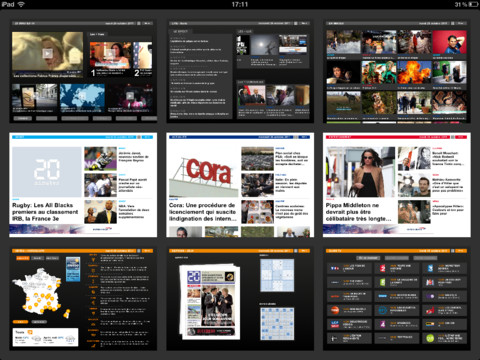Image resolution: width=480 pixels, height=360 pixels.
Task: Select the France 2 channel logo
Action: [383, 268]
